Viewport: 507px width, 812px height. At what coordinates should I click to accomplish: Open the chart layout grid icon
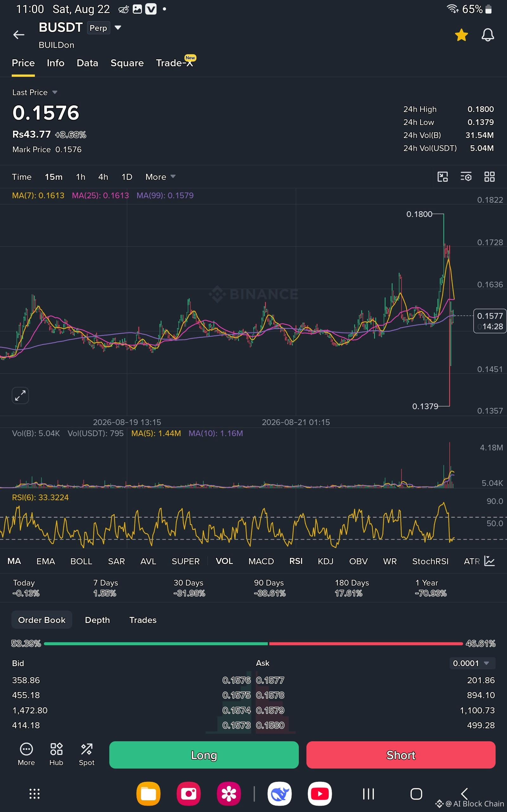click(x=490, y=177)
